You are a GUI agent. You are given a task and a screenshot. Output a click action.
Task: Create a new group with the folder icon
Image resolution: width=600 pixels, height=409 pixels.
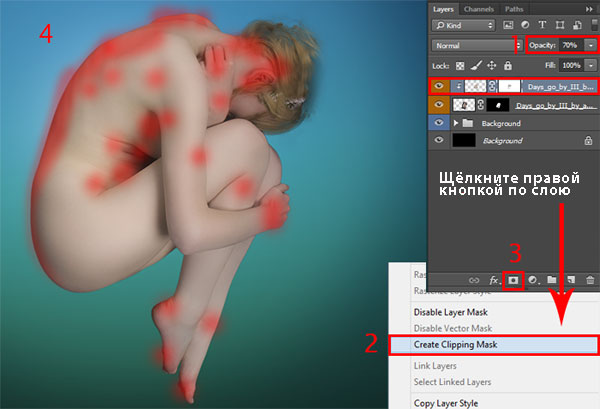tap(551, 280)
